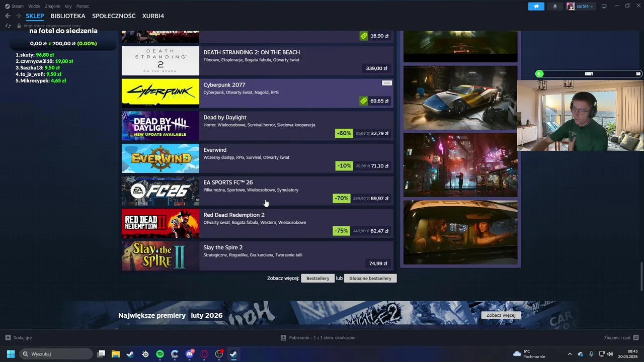Click the taskbar volume speaker icon

(x=610, y=354)
